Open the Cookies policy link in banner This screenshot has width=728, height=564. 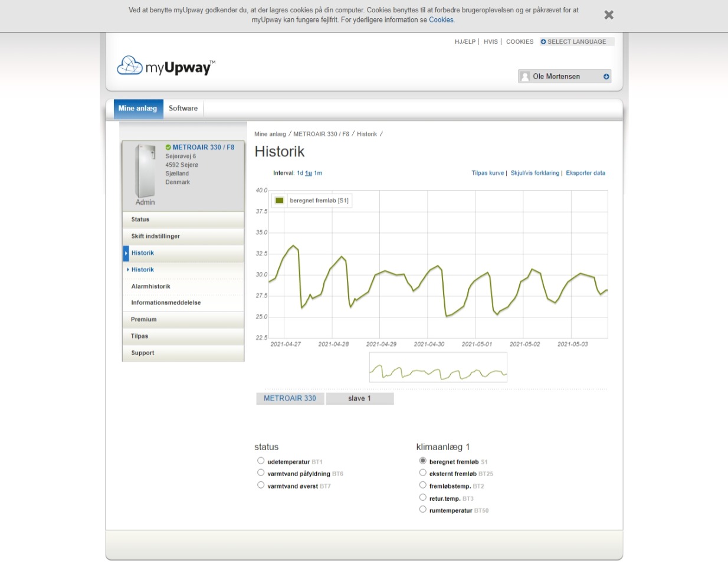[x=441, y=20]
